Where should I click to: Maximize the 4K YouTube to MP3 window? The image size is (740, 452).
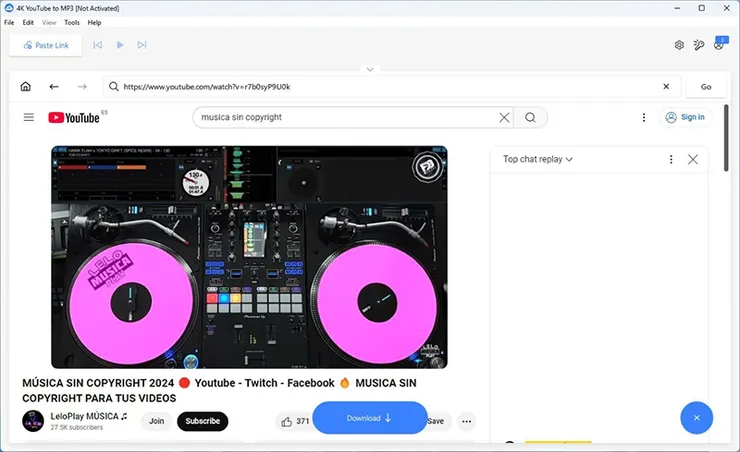[x=702, y=8]
